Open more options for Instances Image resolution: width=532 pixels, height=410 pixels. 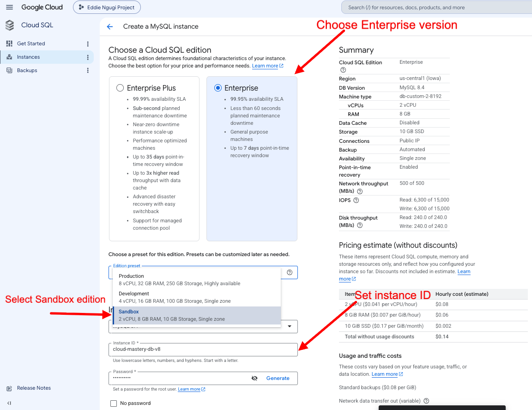[88, 57]
